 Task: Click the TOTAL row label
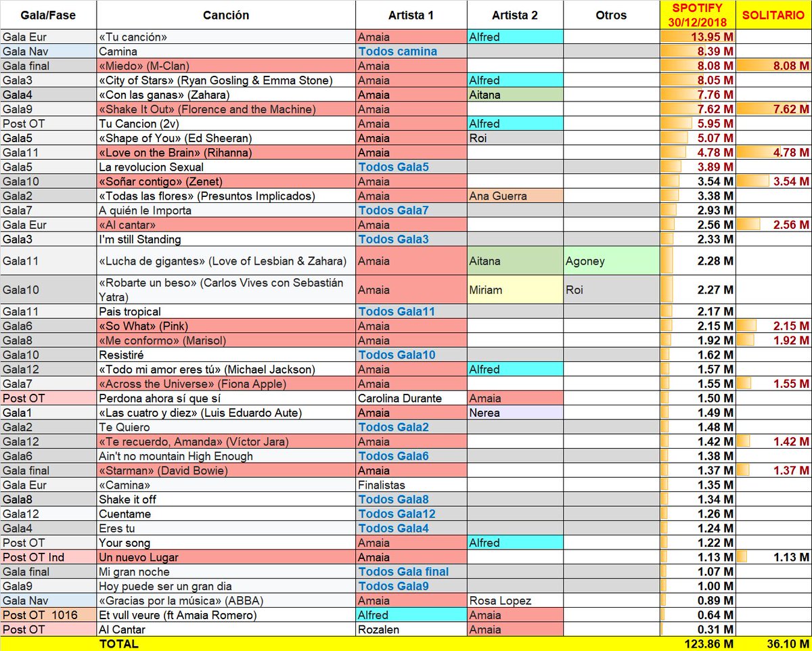pyautogui.click(x=118, y=644)
